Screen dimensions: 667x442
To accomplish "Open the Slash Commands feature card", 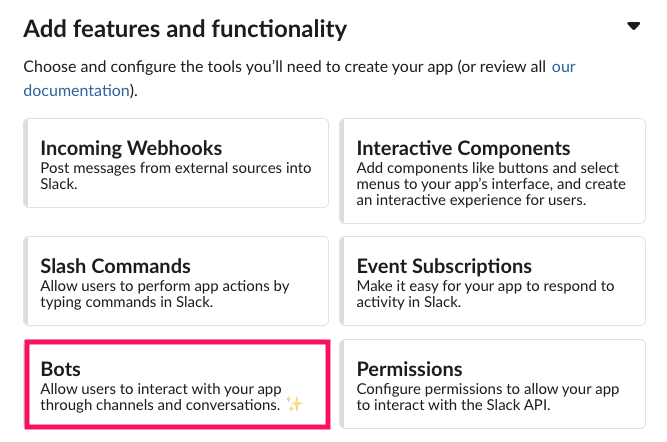I will point(176,281).
